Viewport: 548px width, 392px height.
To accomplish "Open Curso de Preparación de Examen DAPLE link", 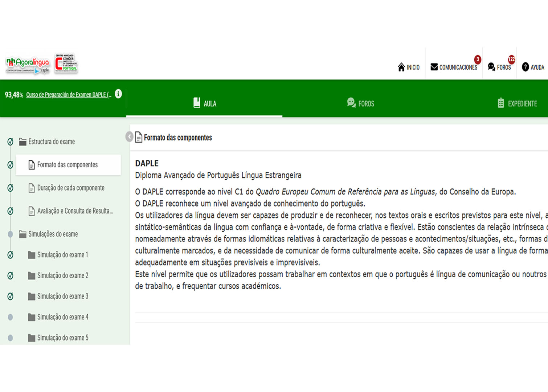I will point(69,95).
